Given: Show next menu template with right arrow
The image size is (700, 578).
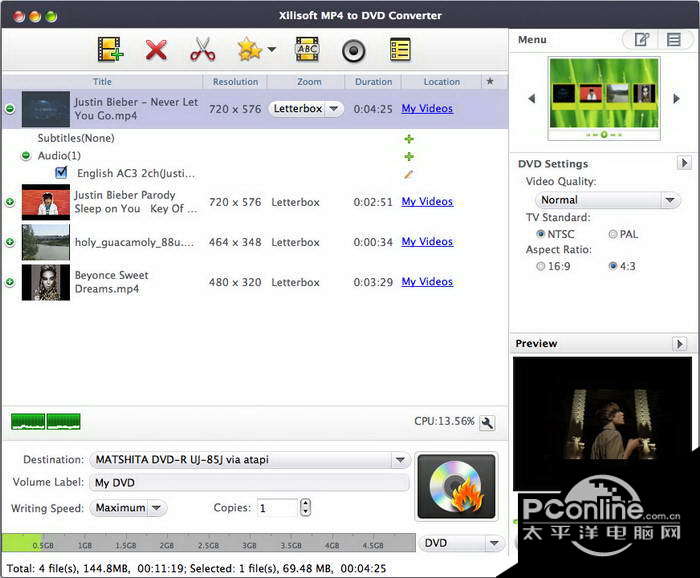Looking at the screenshot, I should tap(676, 99).
